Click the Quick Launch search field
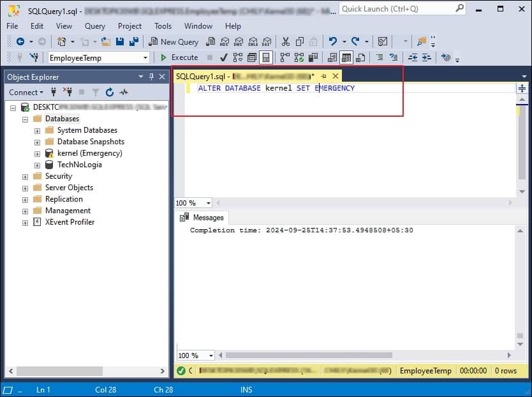Image resolution: width=532 pixels, height=397 pixels. point(402,9)
